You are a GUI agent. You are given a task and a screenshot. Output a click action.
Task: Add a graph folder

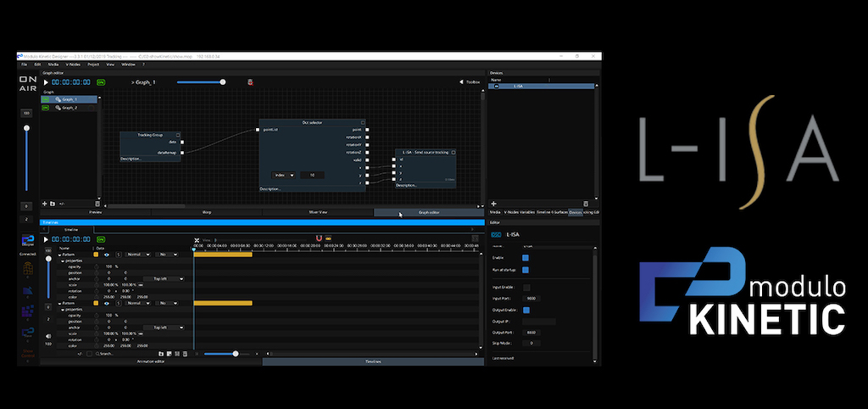pos(52,204)
